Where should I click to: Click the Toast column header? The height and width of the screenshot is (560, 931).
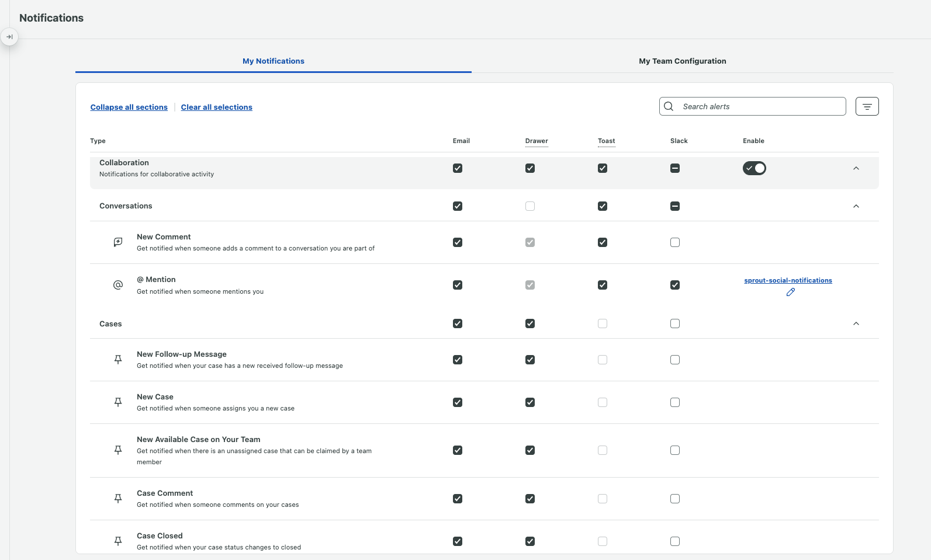[607, 141]
